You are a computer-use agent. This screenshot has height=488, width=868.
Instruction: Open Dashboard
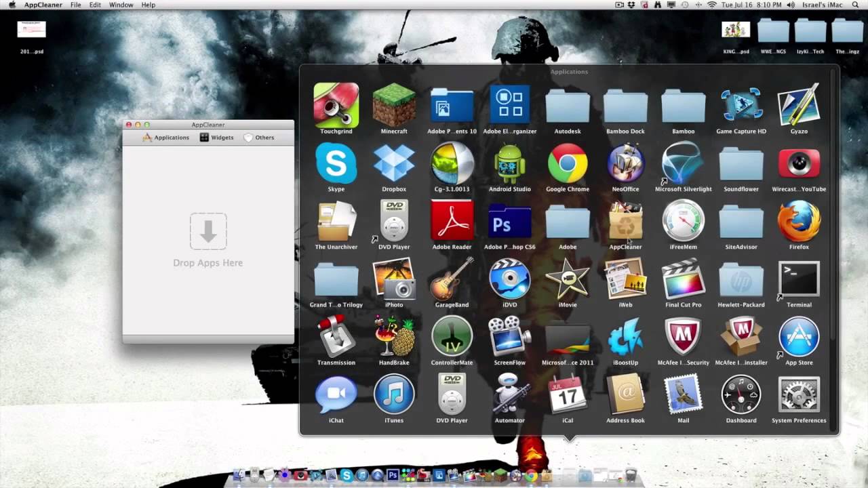click(741, 394)
